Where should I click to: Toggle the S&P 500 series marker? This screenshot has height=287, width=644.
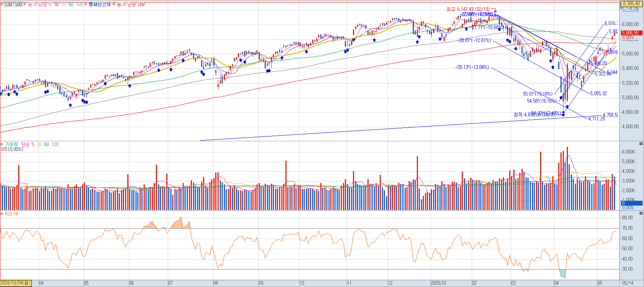point(2,4)
